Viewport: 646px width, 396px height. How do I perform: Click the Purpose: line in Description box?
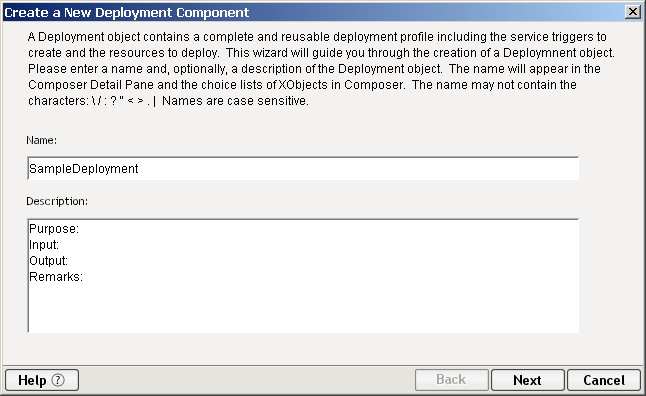click(54, 229)
